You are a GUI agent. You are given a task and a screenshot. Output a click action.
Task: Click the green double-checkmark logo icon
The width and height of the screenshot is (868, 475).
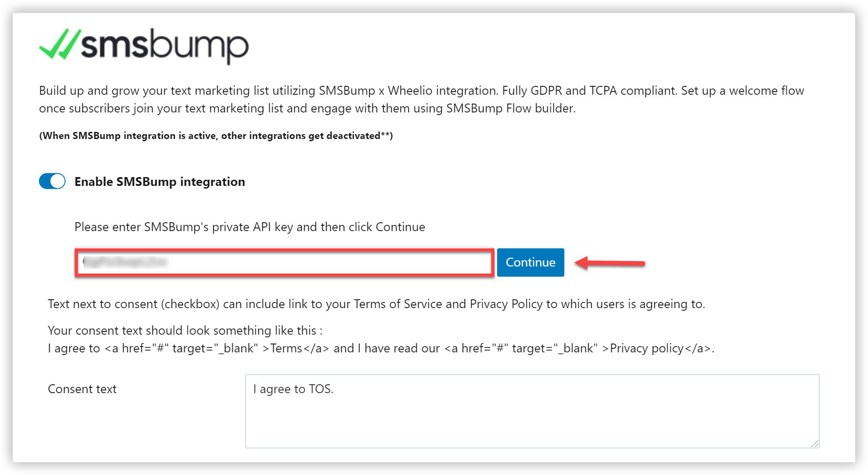[60, 44]
